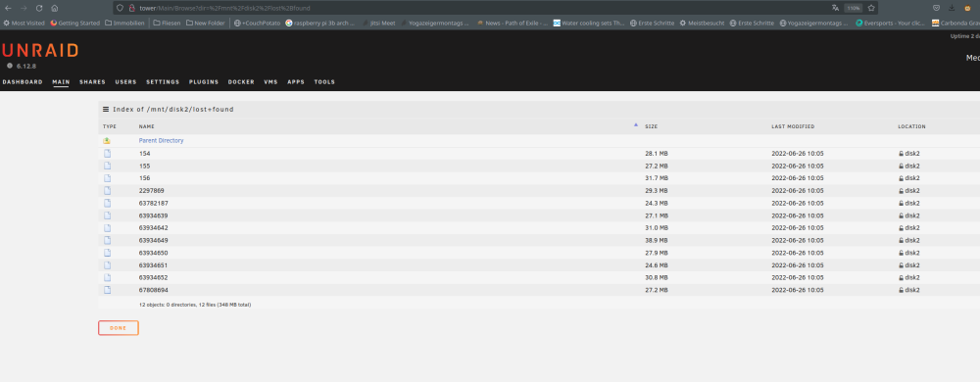This screenshot has width=980, height=382.
Task: Click the file icon for entry 2297869
Action: pyautogui.click(x=107, y=190)
